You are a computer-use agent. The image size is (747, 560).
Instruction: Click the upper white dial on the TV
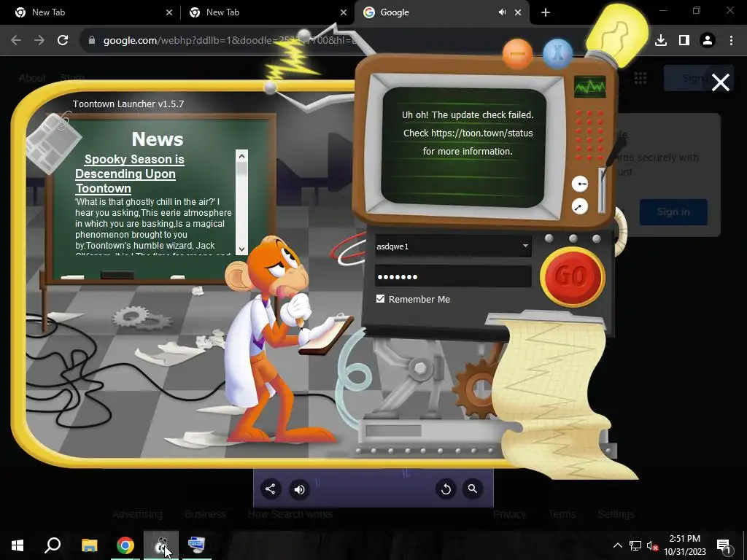pyautogui.click(x=580, y=183)
